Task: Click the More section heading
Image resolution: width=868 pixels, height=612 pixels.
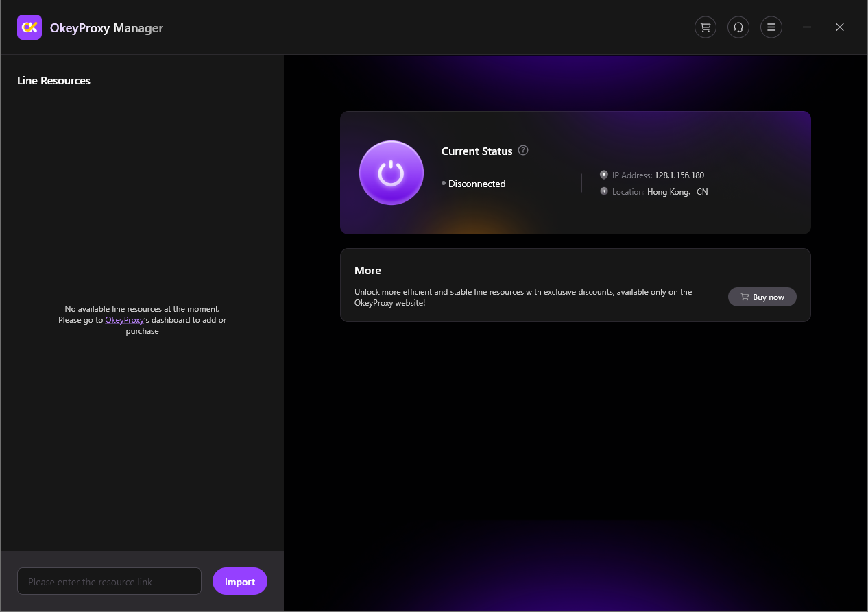Action: point(367,271)
